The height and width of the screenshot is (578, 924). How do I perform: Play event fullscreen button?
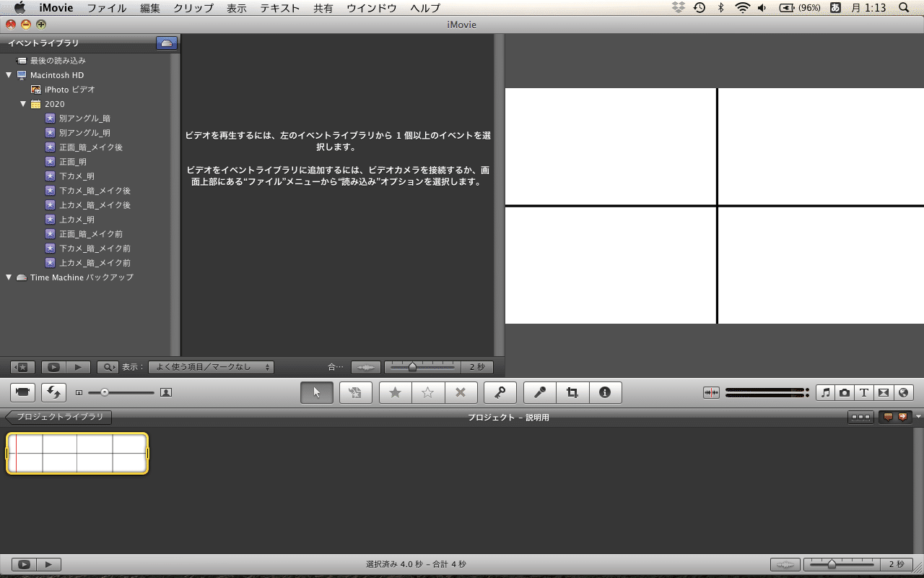click(x=54, y=367)
